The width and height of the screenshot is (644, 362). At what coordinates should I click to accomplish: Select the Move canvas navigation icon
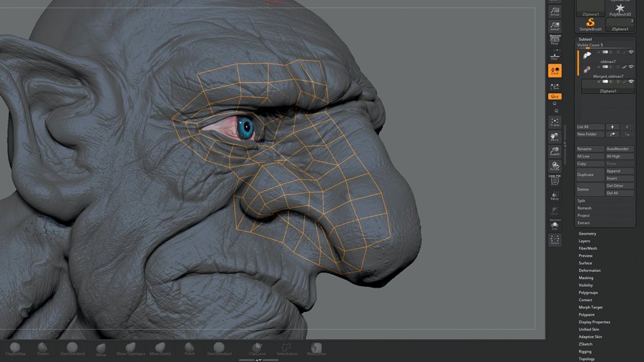(555, 137)
